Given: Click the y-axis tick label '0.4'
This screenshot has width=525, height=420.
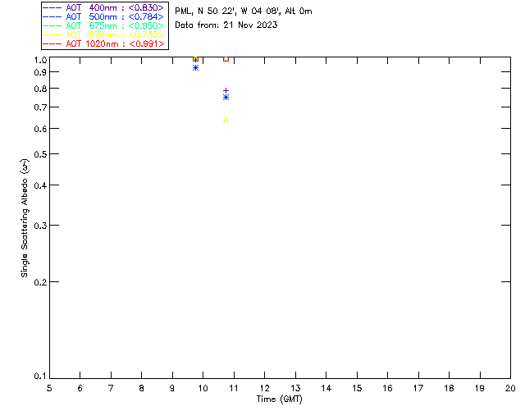Looking at the screenshot, I should (40, 185).
